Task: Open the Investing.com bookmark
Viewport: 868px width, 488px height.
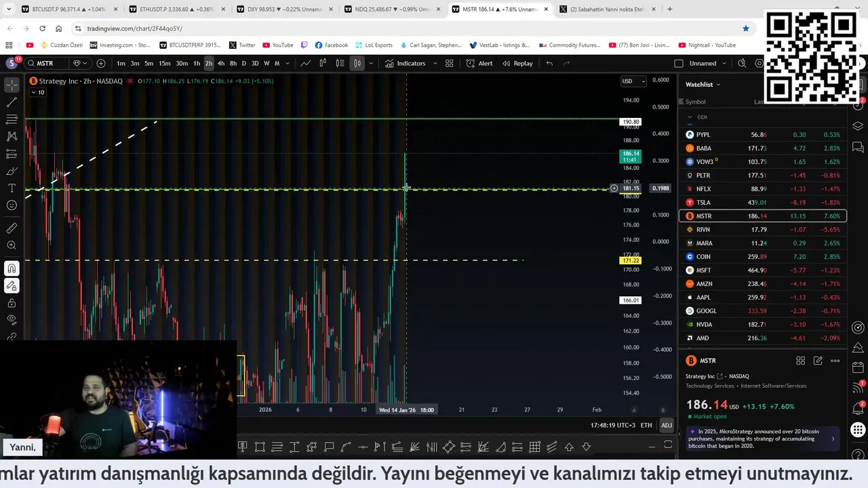Action: pyautogui.click(x=120, y=45)
